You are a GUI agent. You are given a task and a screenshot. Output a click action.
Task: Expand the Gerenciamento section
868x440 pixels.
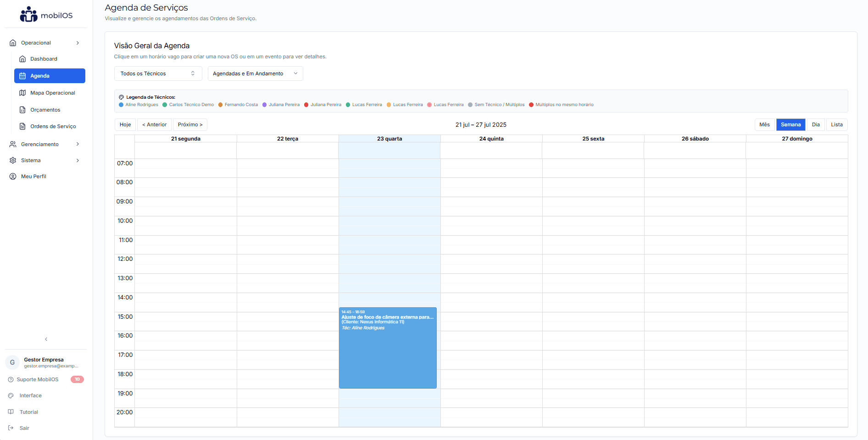click(x=40, y=144)
